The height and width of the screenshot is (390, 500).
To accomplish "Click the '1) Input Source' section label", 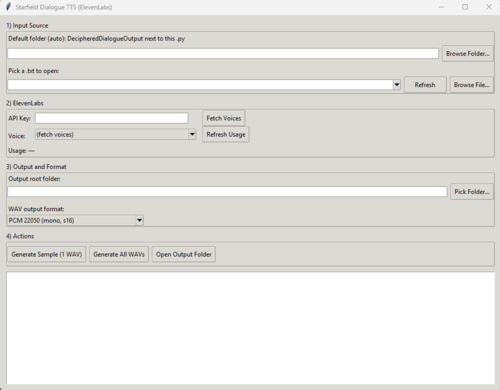I will point(27,26).
